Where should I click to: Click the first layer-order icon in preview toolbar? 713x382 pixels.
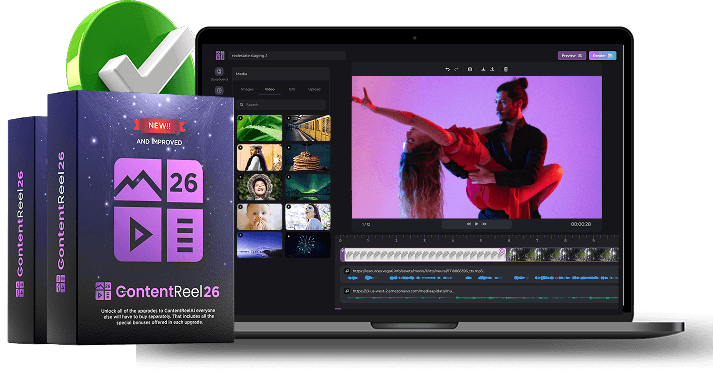(x=483, y=69)
